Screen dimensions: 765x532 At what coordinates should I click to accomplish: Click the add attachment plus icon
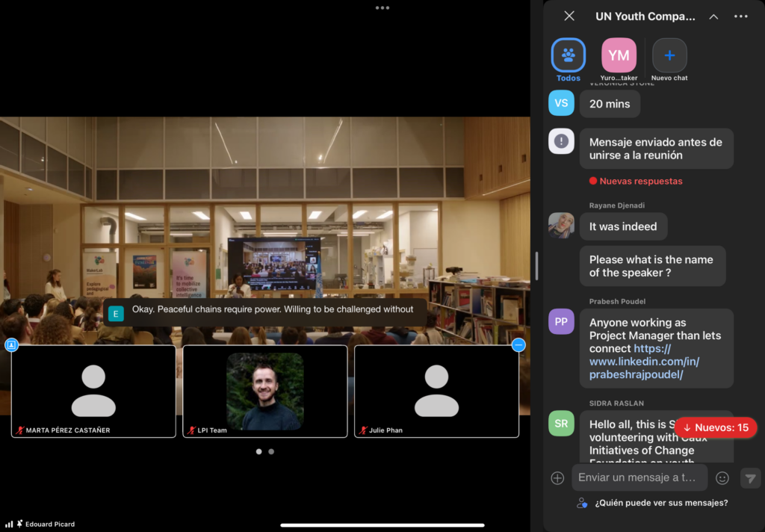tap(557, 478)
